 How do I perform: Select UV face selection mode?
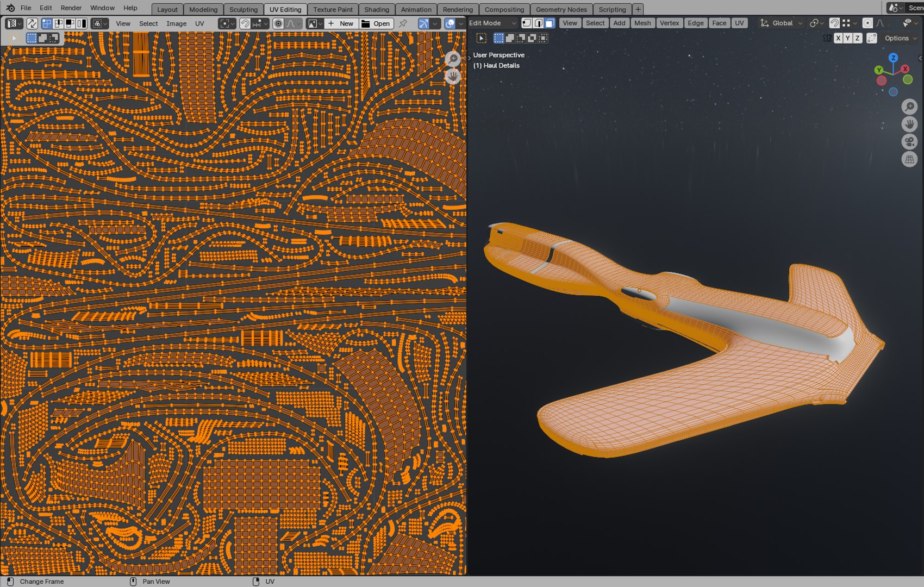pos(70,23)
